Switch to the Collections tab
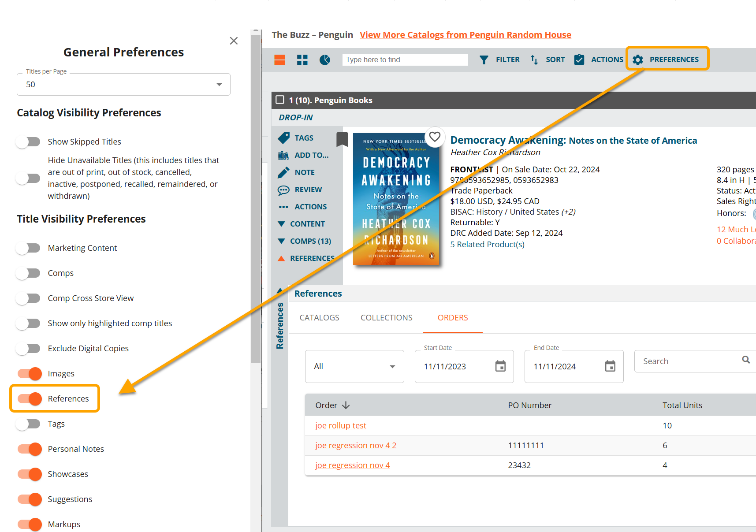 (x=386, y=318)
